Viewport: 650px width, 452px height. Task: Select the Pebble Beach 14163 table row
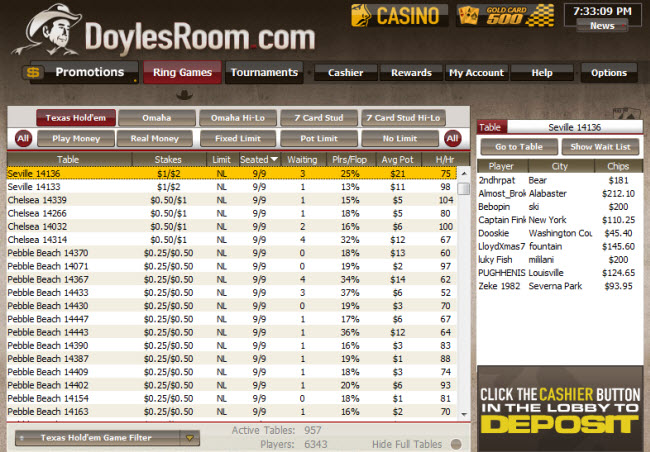[x=232, y=411]
